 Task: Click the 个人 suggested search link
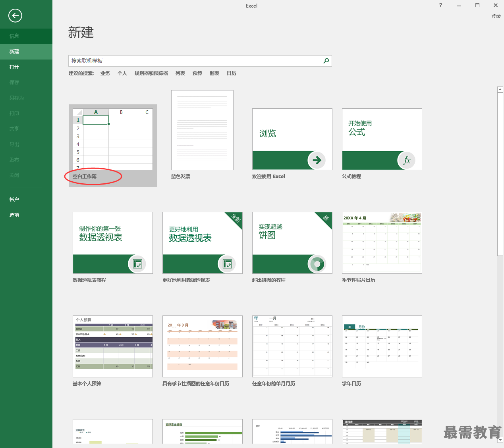[122, 73]
